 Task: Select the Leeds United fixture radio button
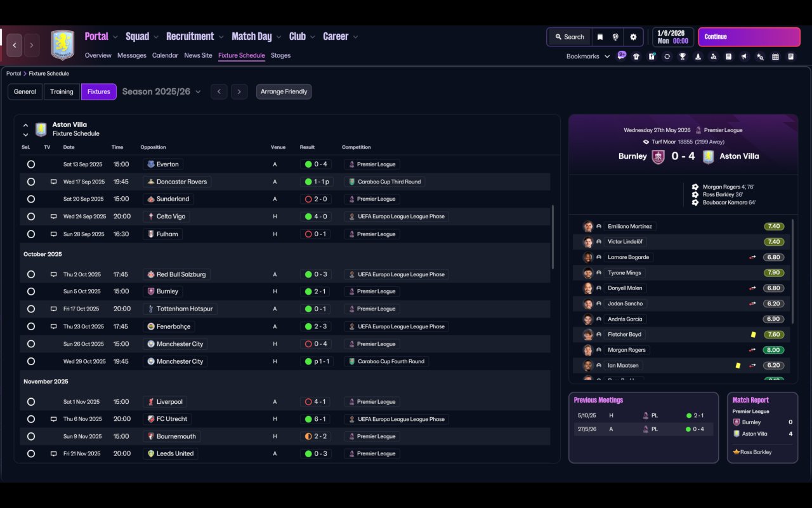(31, 454)
